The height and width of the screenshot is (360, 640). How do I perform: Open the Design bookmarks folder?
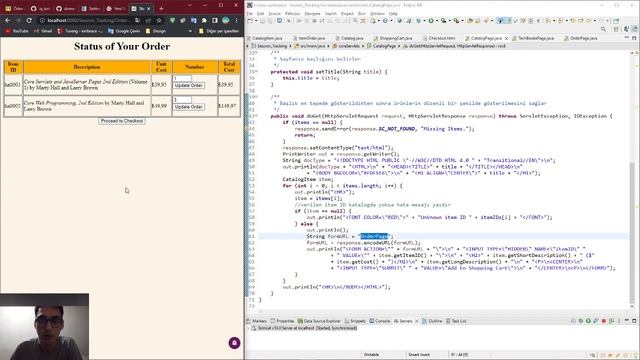156,31
